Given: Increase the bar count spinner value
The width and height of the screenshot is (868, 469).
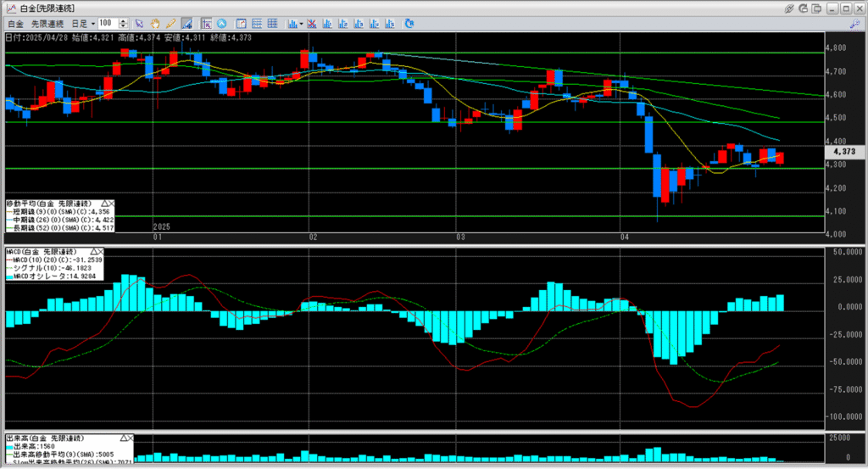Looking at the screenshot, I should tap(125, 20).
